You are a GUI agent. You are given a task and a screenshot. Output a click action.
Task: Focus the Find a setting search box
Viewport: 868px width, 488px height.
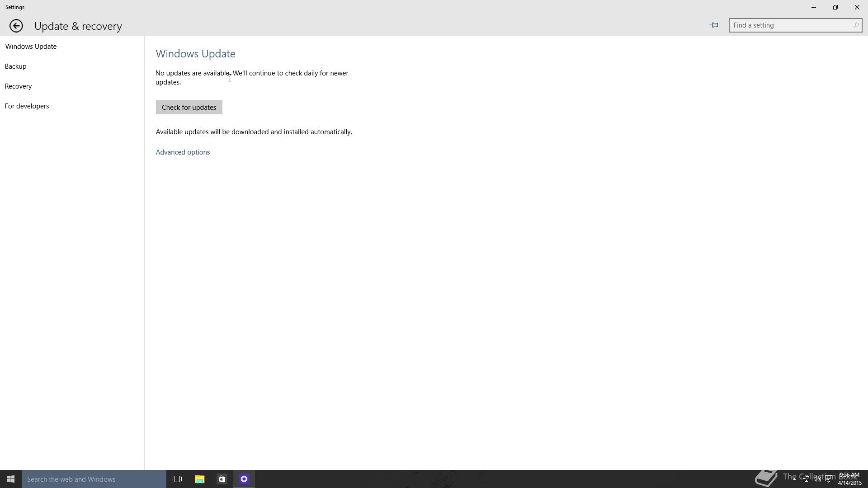point(795,25)
